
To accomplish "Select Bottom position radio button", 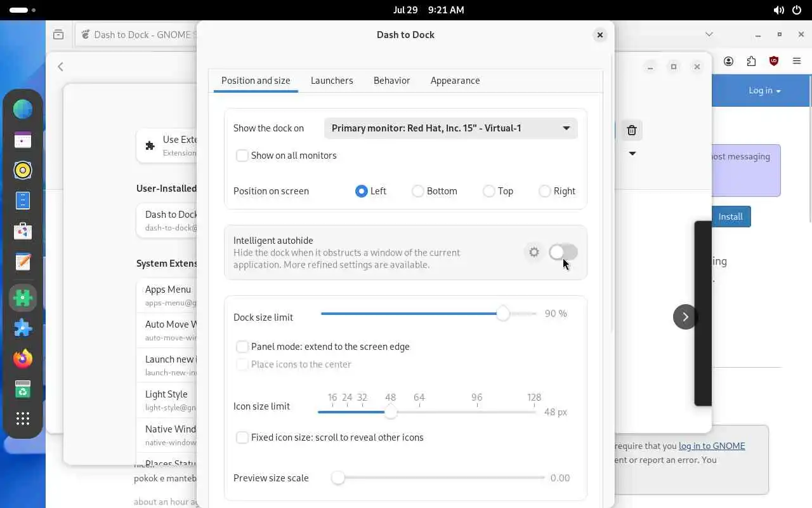I will pos(417,191).
